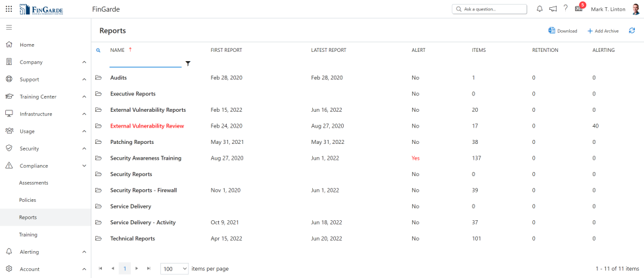The image size is (644, 278).
Task: Click the search magnifier in table header
Action: coord(99,50)
